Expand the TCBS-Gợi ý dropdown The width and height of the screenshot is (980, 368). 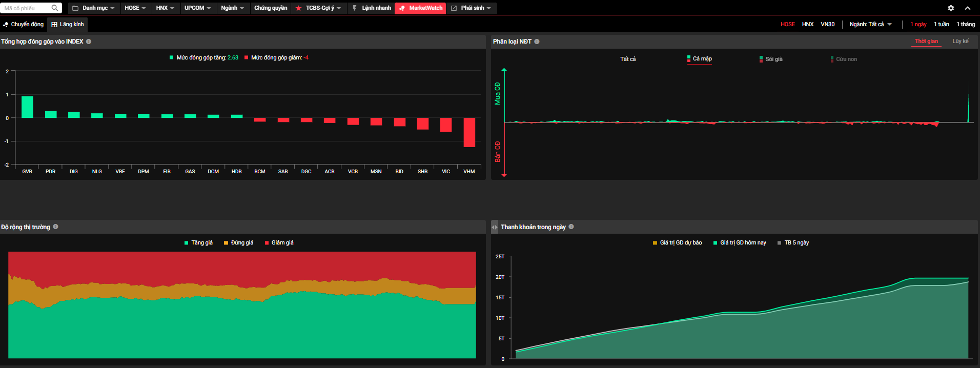318,8
